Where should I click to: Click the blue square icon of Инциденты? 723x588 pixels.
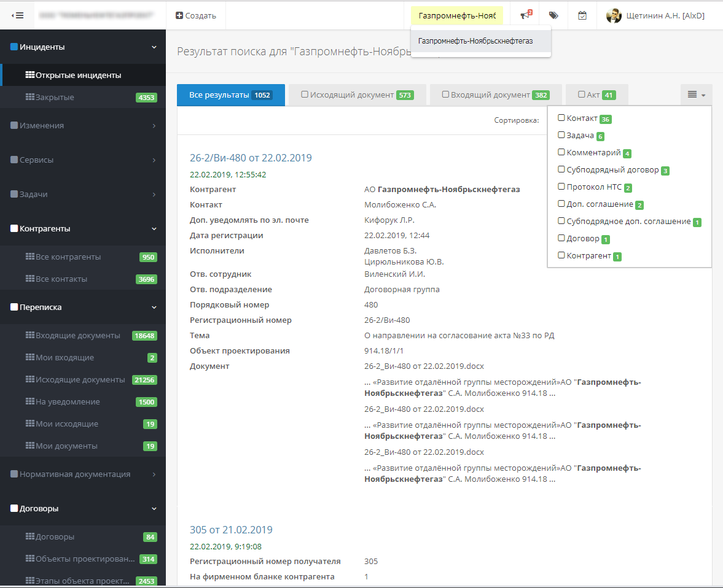point(14,47)
